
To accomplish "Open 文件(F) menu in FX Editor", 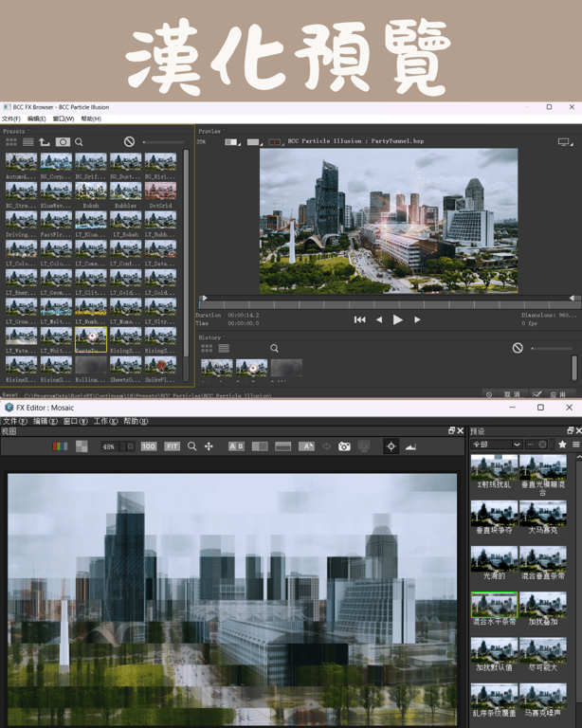I will pyautogui.click(x=16, y=421).
